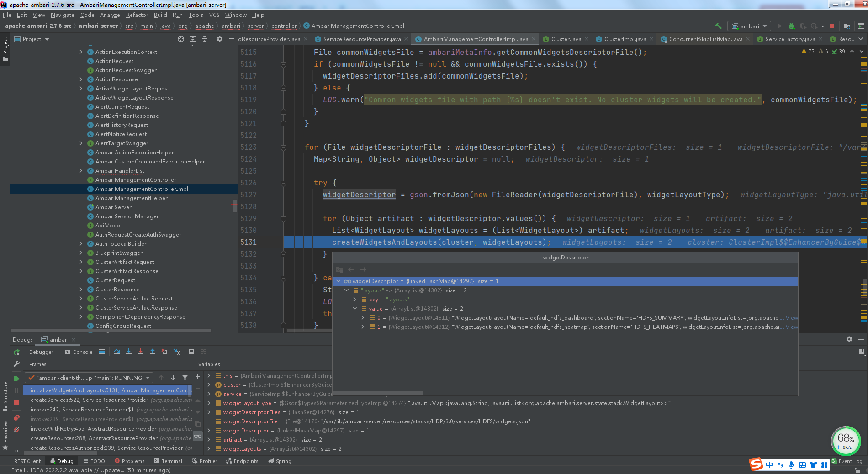Expand key = "layouts" node in popup
This screenshot has height=474, width=868.
(x=355, y=300)
